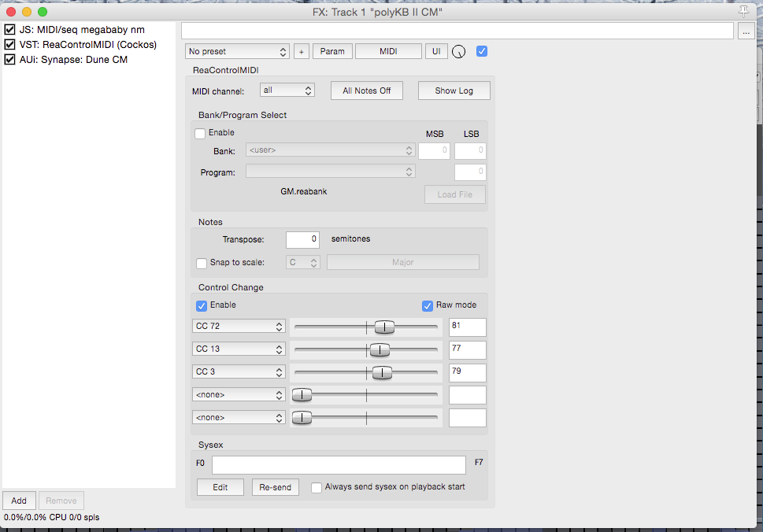Click the Transpose semitones input field
This screenshot has width=763, height=532.
[x=302, y=240]
